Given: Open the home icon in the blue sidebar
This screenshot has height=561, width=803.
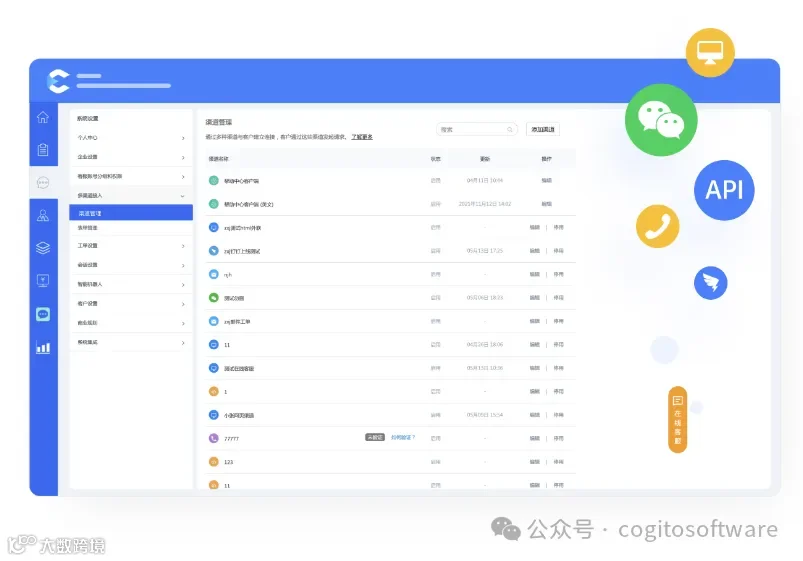Looking at the screenshot, I should [43, 117].
